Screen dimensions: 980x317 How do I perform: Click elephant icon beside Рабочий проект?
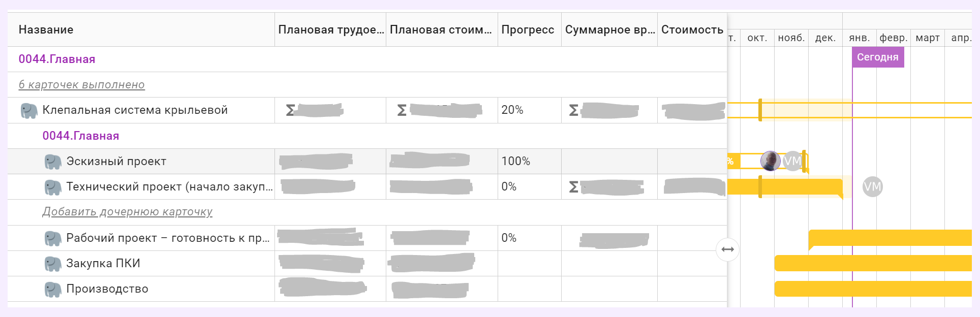coord(53,238)
